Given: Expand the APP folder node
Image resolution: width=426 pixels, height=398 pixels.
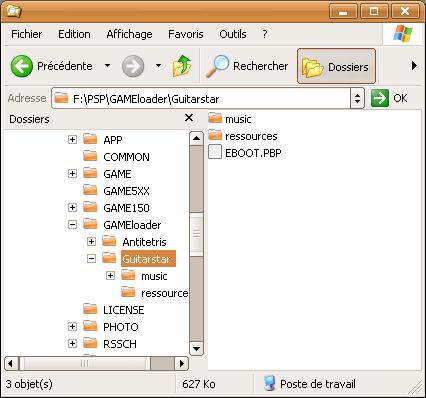Looking at the screenshot, I should [72, 139].
